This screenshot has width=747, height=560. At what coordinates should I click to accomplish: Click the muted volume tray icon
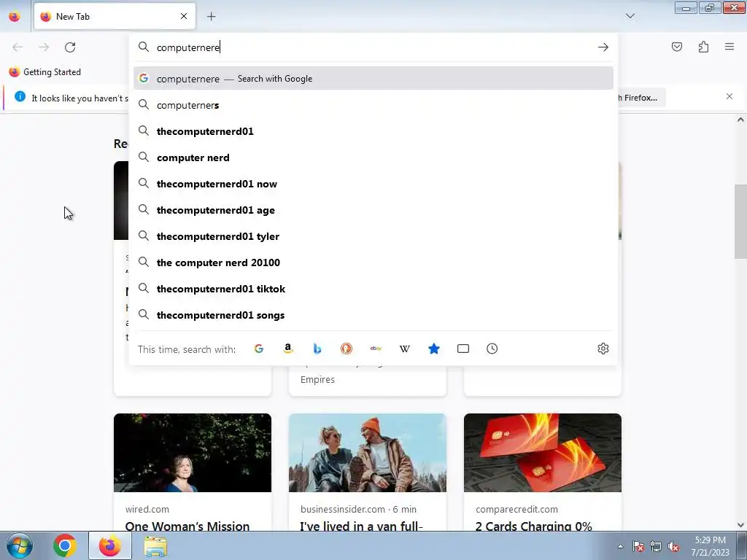(x=673, y=547)
